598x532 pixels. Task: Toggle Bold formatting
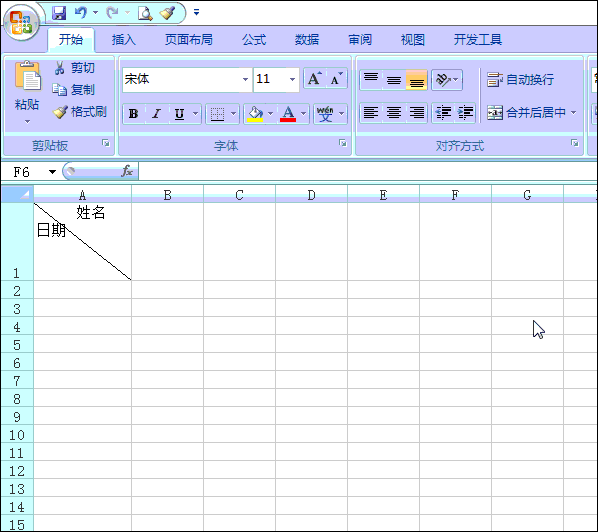pyautogui.click(x=133, y=114)
